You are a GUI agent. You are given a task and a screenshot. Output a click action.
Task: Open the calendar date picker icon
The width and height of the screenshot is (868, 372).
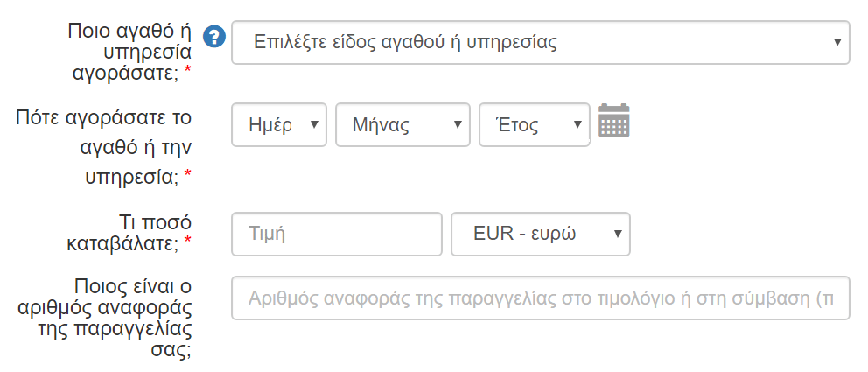pyautogui.click(x=614, y=120)
